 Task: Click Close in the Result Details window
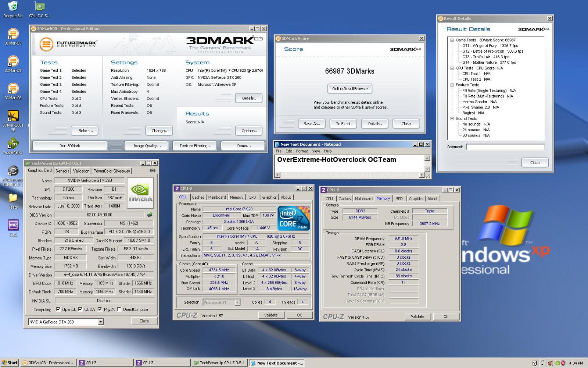click(535, 163)
